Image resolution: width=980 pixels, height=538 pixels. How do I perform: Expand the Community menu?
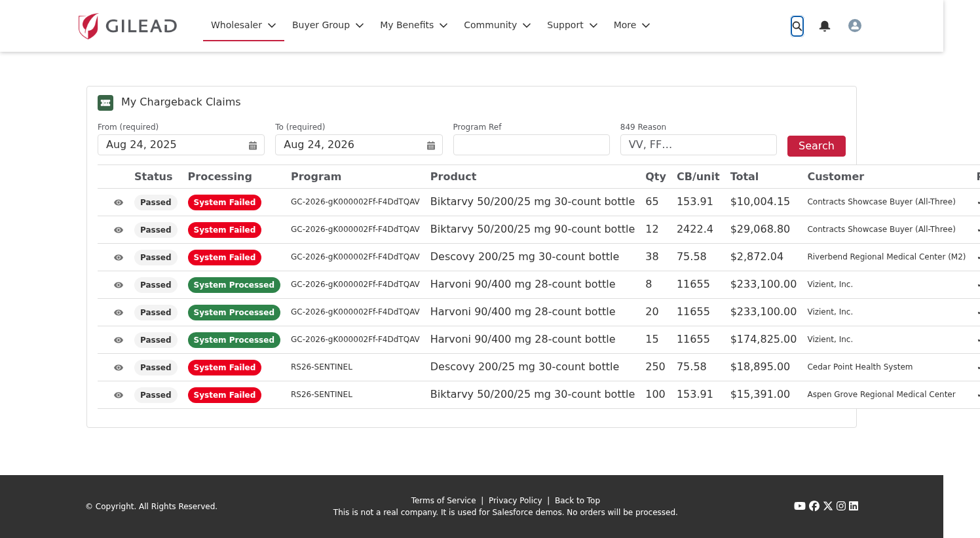(x=497, y=26)
